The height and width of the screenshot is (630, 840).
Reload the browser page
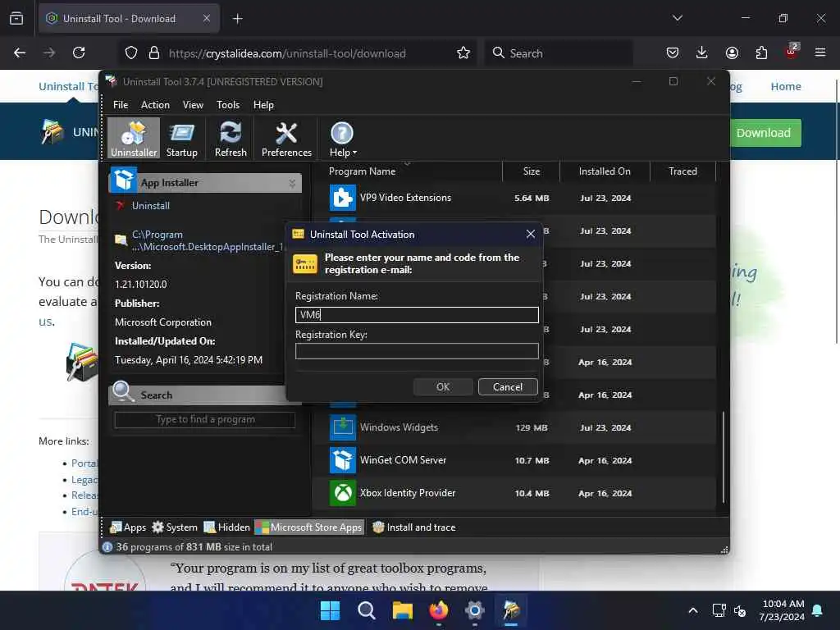[79, 52]
